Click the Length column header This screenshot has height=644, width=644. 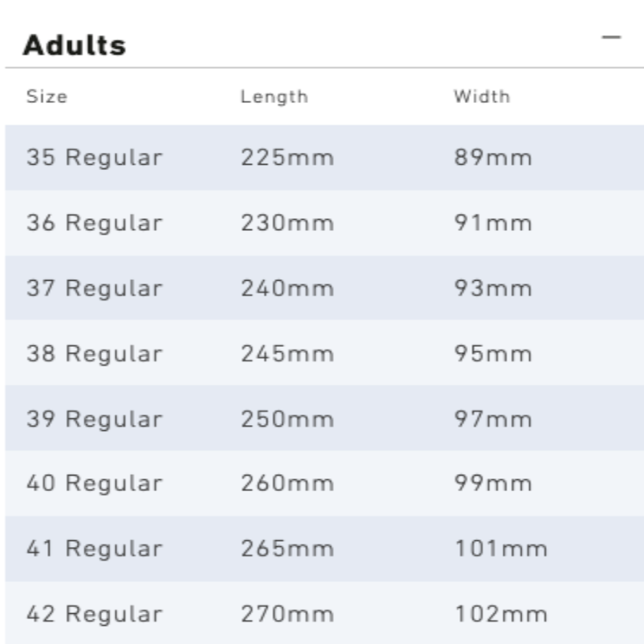click(x=273, y=96)
